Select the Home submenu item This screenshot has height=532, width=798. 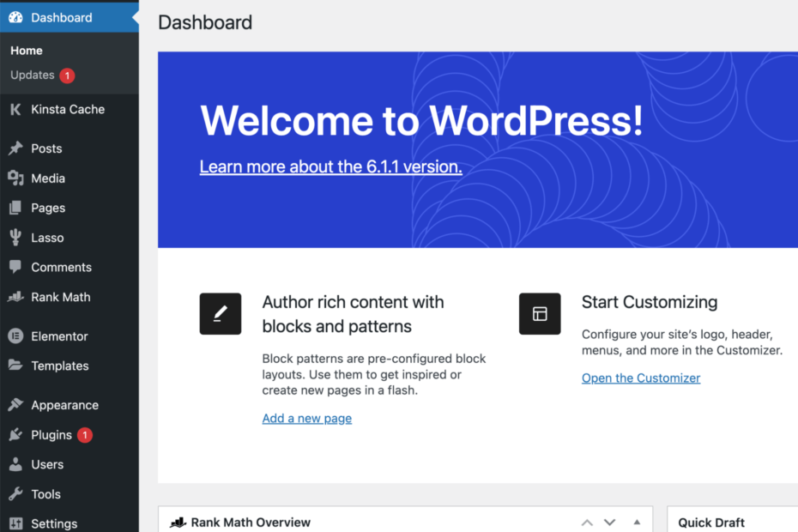point(27,51)
